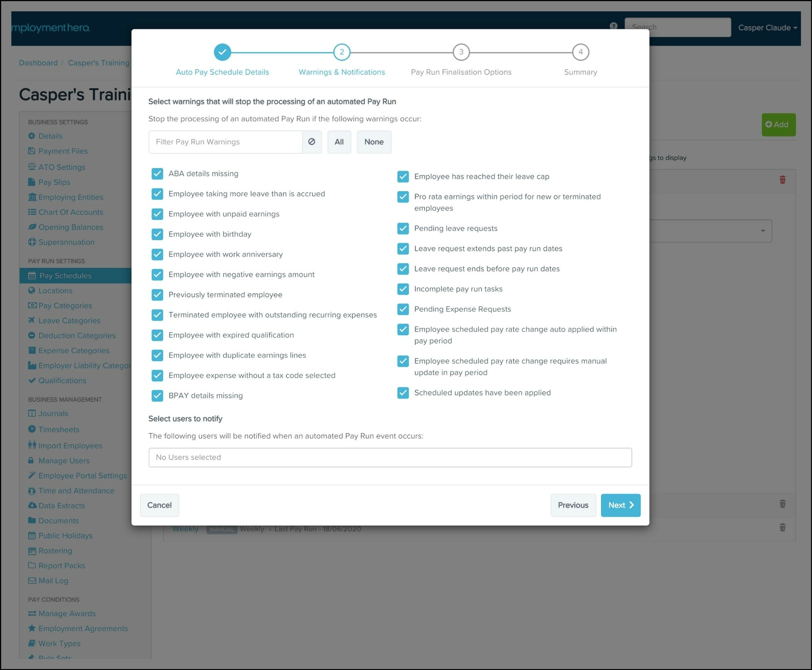Toggle Pending leave requests checkbox
The image size is (812, 670).
(403, 228)
